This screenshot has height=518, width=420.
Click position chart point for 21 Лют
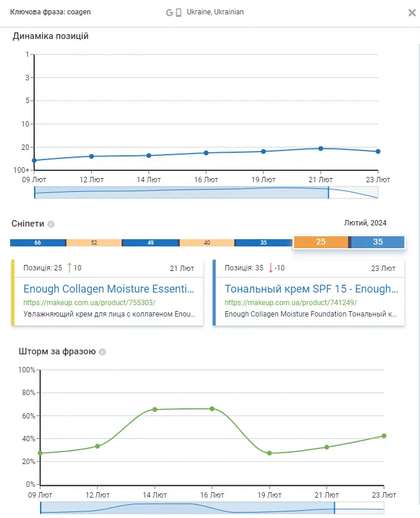coord(321,149)
